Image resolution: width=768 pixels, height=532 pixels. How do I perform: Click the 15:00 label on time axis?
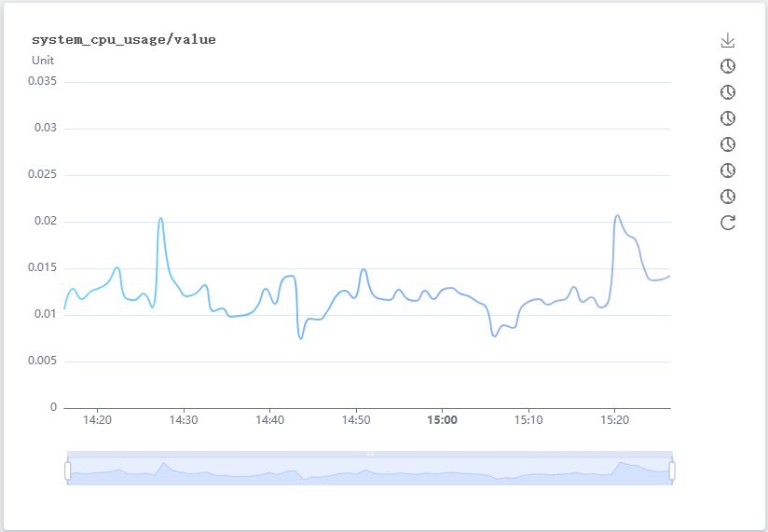442,420
